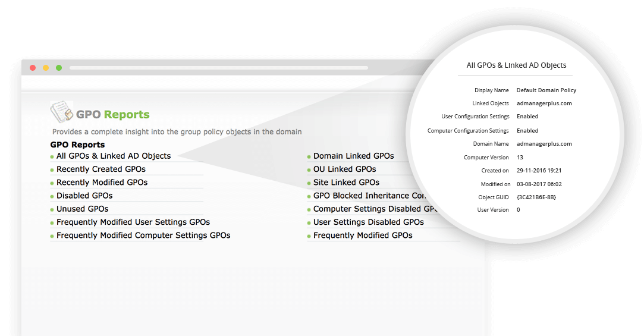Click the 'Computer Version' field label
Viewport: 644px width, 336px height.
point(486,158)
